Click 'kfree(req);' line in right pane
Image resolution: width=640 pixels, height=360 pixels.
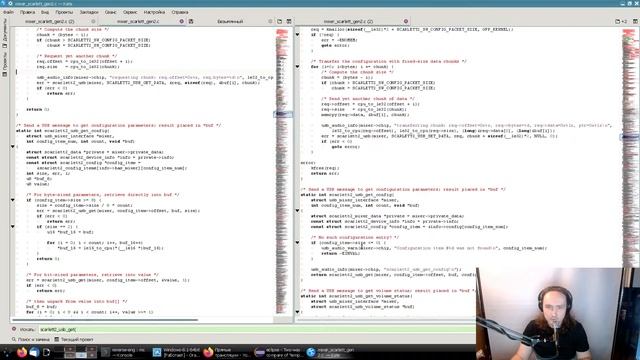click(x=325, y=168)
